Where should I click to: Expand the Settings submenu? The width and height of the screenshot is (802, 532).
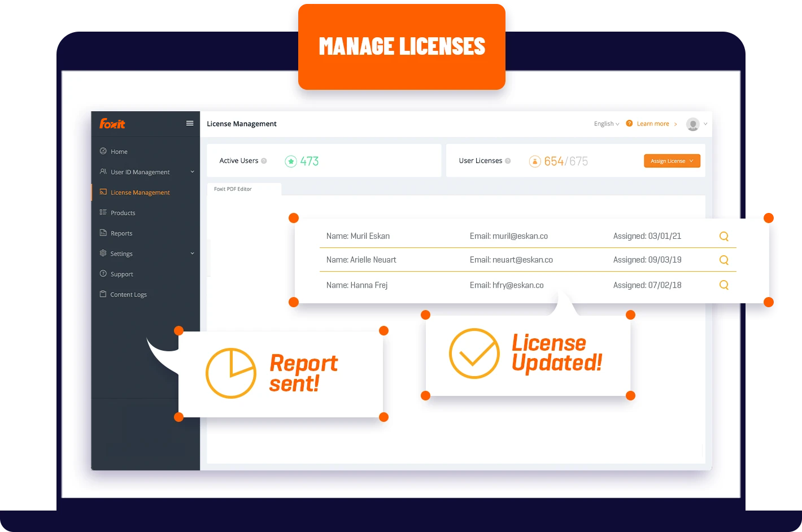click(x=192, y=254)
